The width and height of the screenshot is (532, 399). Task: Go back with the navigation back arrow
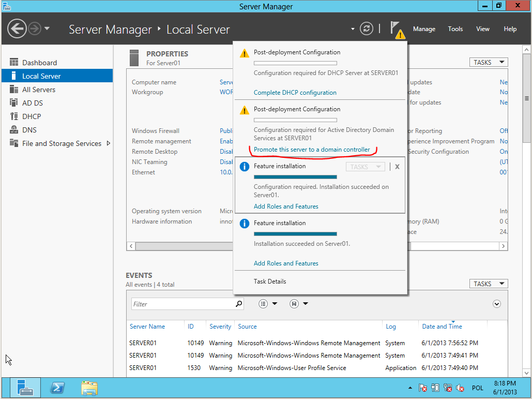pos(17,29)
